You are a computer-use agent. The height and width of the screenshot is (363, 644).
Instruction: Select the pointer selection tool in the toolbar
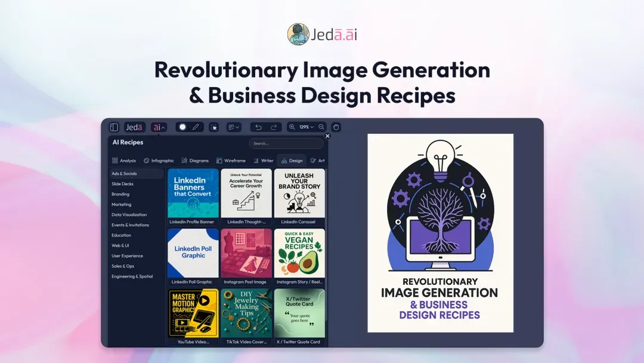coord(213,127)
